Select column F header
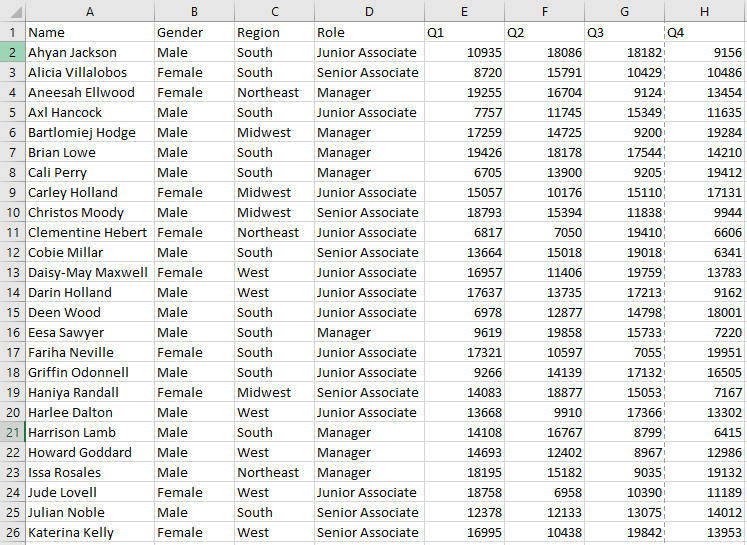Screen dimensions: 747x545 coord(545,11)
